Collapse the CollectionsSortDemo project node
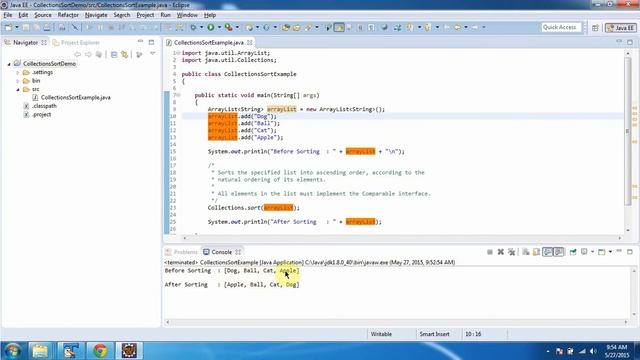 pos(9,64)
